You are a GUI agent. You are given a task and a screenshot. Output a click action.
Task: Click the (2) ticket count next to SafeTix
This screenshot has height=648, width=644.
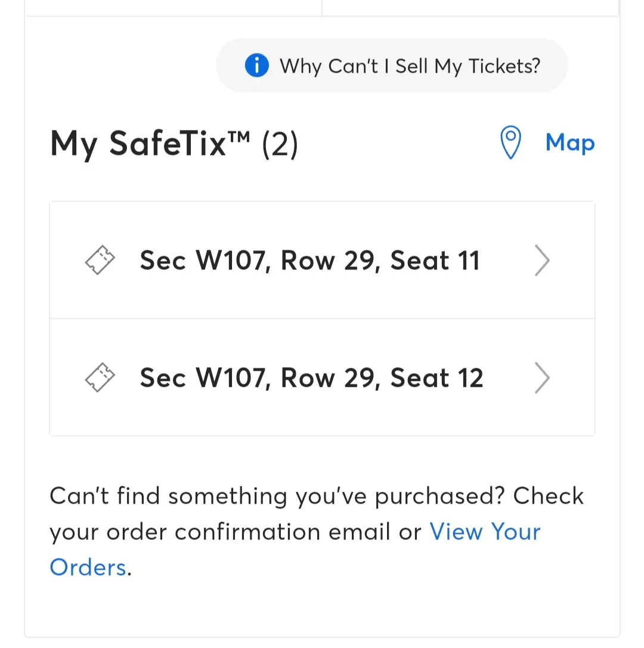coord(280,144)
